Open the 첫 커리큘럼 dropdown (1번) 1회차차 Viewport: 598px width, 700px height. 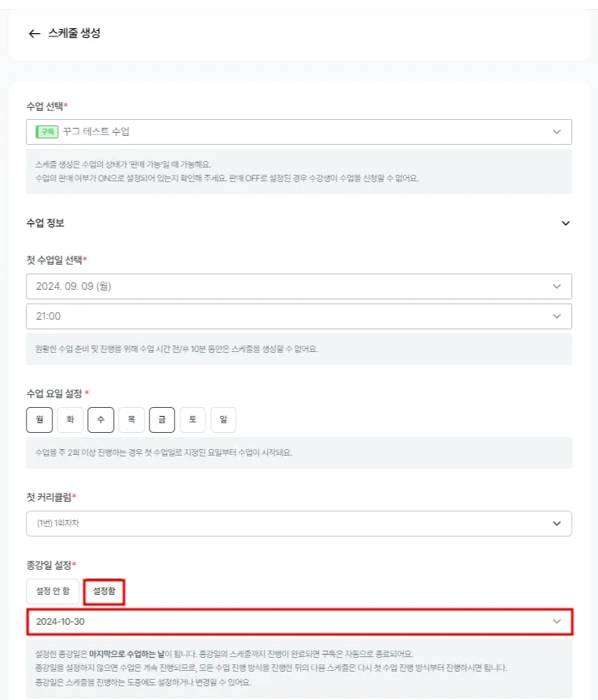[298, 524]
